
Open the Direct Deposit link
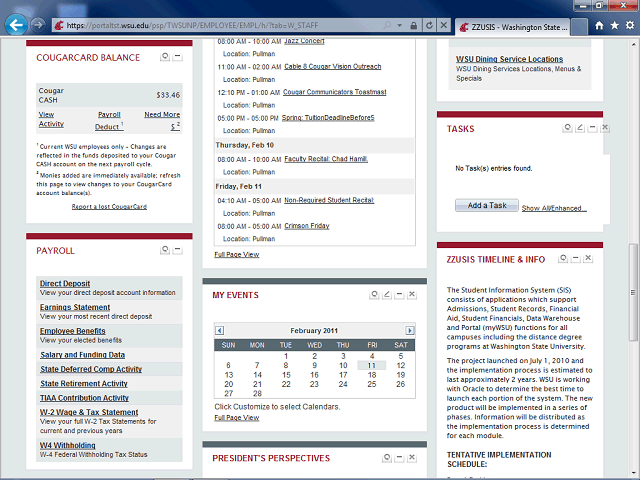pos(65,283)
